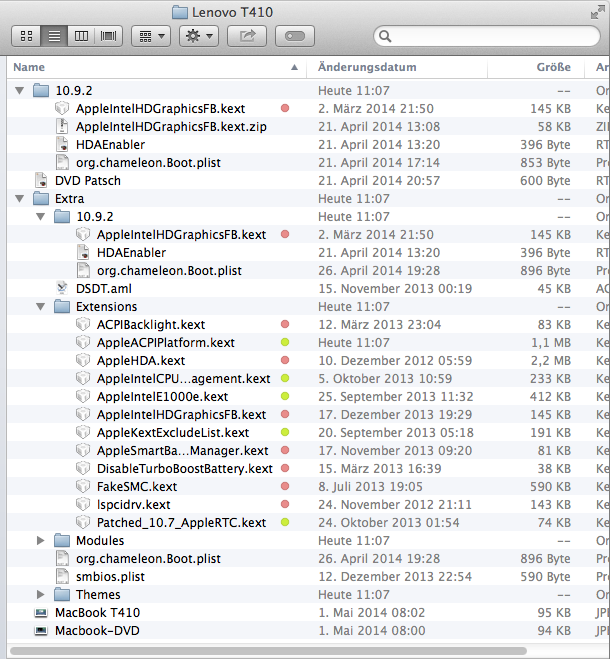610x659 pixels.
Task: Select the AppleIntelHDGraphicsFB.kext.zip archive icon
Action: point(62,127)
